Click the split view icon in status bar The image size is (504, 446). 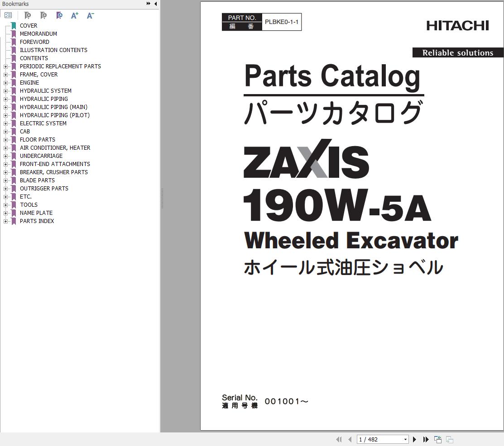(x=438, y=439)
